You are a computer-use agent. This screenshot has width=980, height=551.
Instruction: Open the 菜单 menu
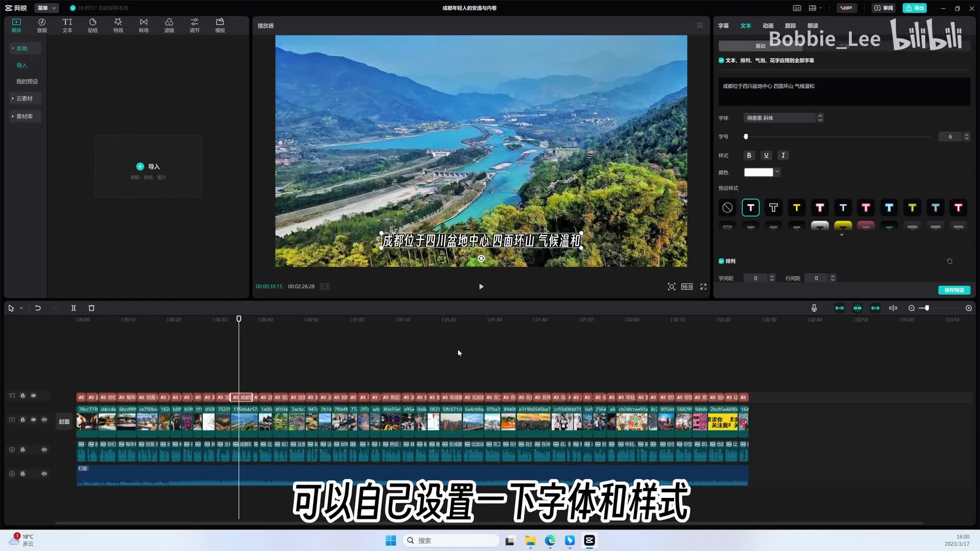pos(46,8)
